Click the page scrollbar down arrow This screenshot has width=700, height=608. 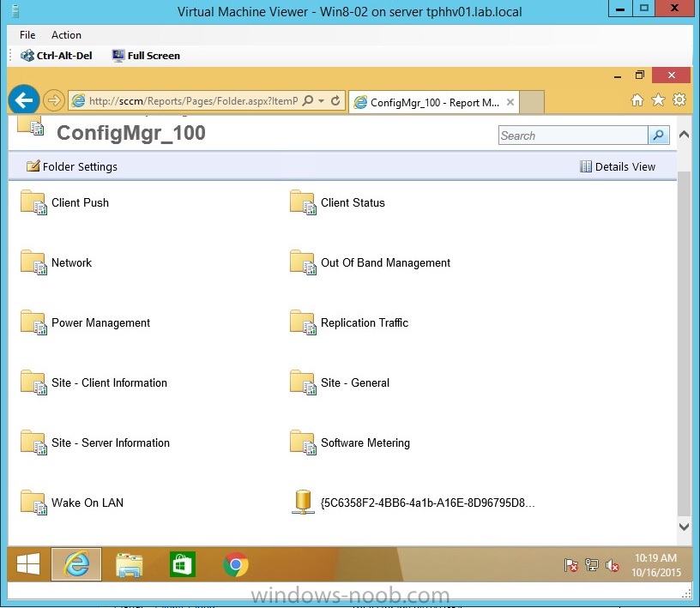(x=684, y=527)
